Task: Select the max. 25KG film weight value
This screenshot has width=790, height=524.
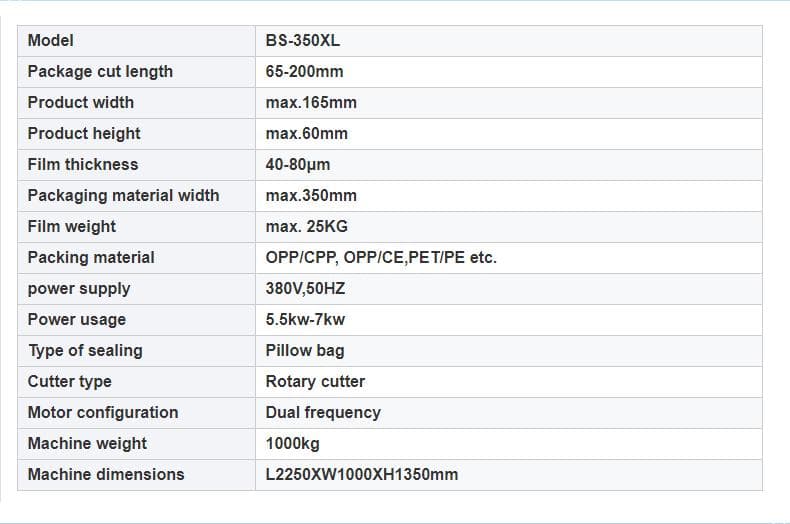Action: tap(307, 227)
